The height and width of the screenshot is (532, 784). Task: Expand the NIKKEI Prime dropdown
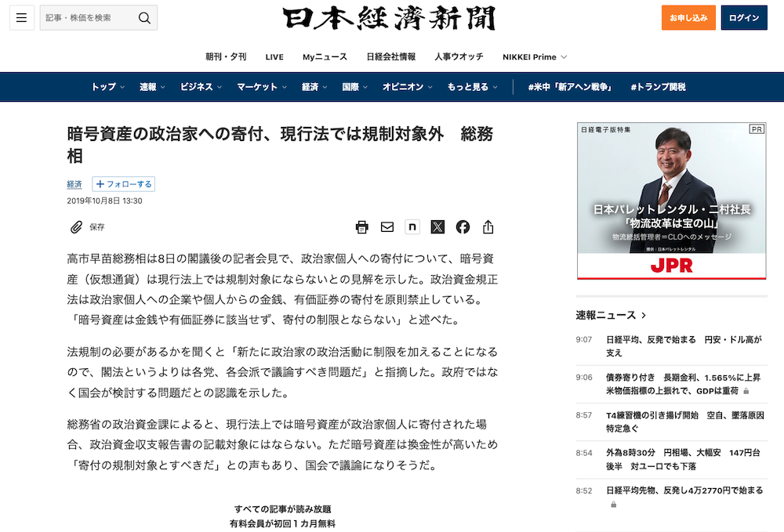pos(535,57)
